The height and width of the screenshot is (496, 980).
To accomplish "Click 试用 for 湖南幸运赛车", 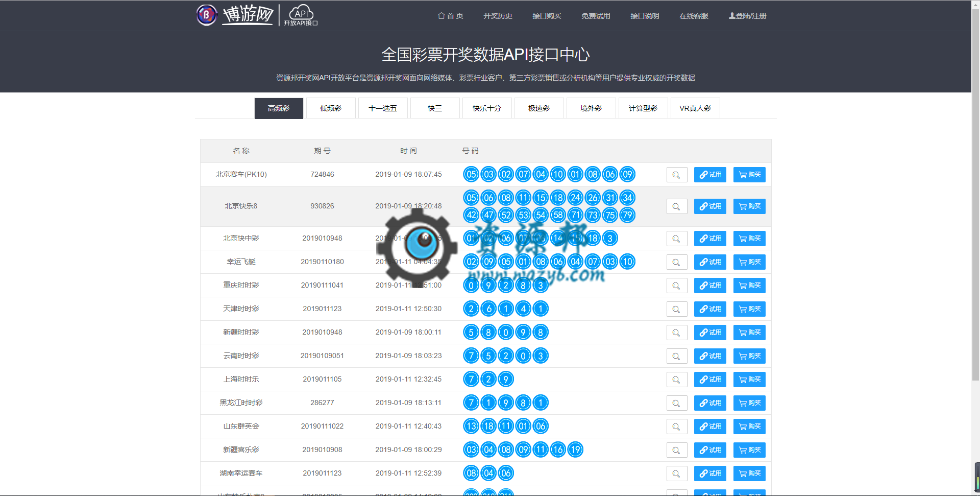I will tap(710, 474).
